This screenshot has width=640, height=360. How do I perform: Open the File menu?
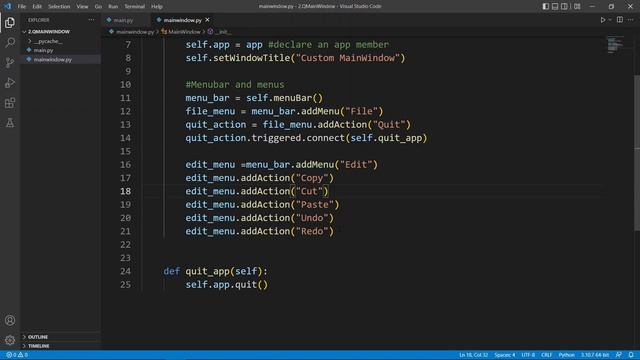point(22,7)
